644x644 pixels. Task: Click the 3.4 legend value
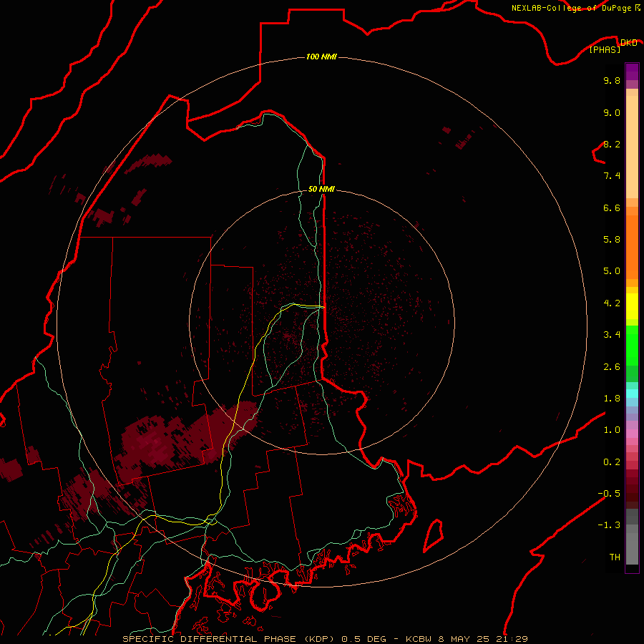tap(612, 334)
